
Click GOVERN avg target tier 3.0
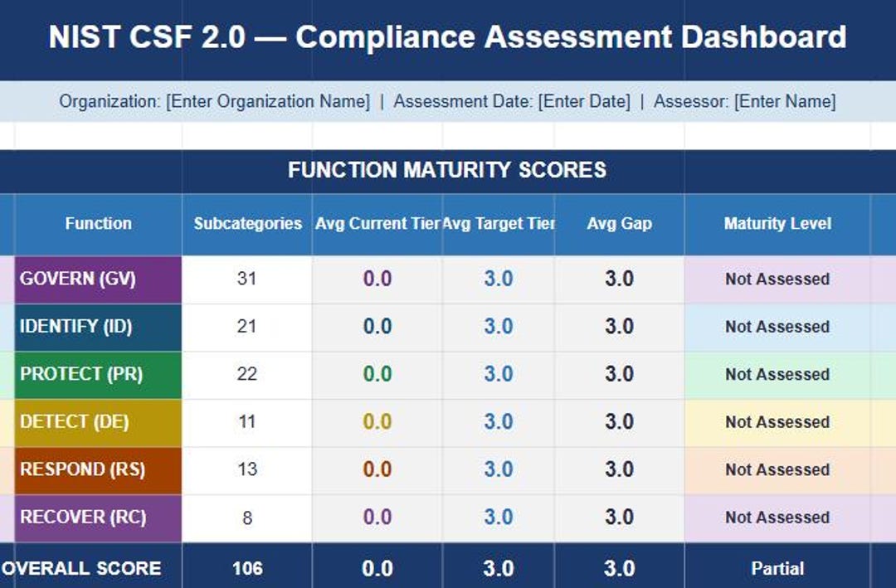pos(499,279)
